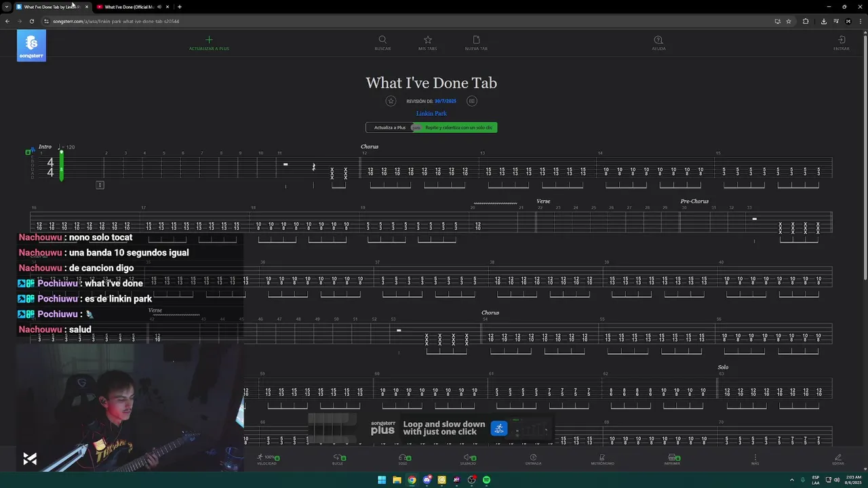
Task: Open Discord from the taskbar
Action: (x=427, y=480)
